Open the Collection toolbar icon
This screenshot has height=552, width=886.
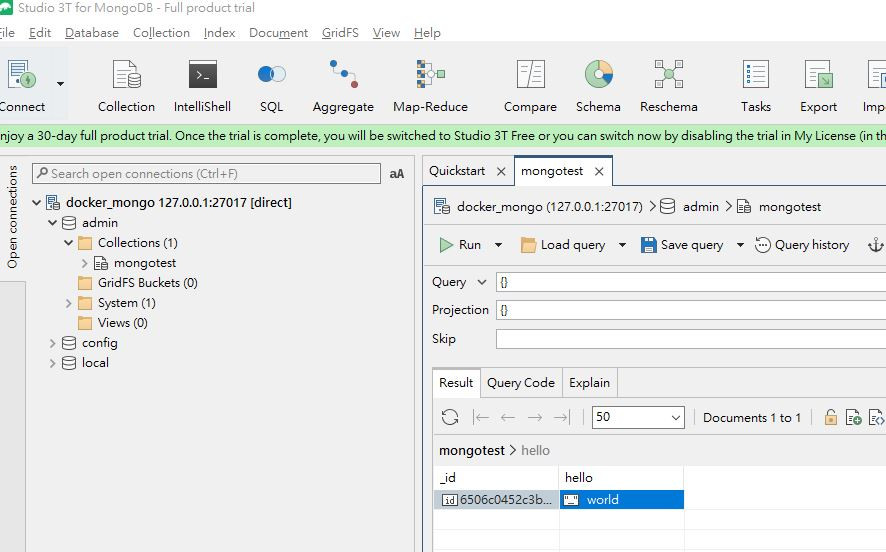point(126,85)
